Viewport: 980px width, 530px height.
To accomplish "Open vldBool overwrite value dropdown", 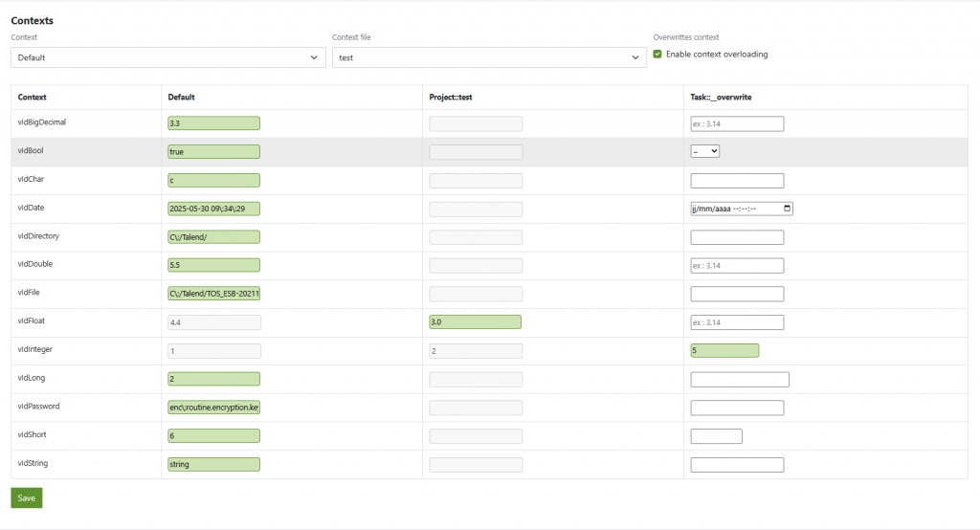I will pyautogui.click(x=704, y=151).
